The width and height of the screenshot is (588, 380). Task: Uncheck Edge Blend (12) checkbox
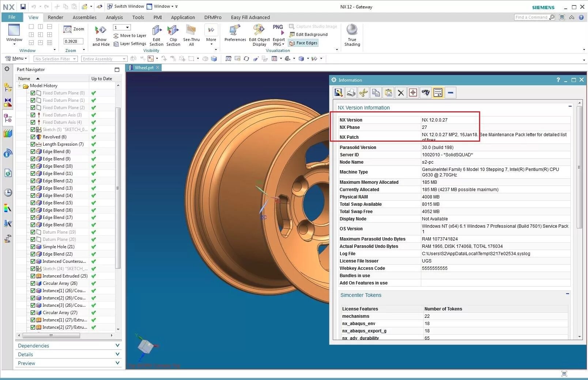[x=33, y=181]
